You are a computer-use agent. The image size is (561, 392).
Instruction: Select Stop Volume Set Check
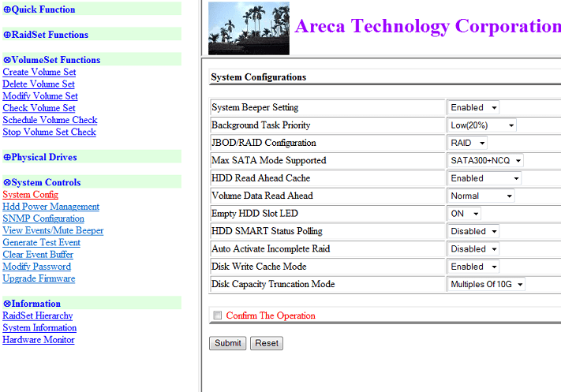[x=50, y=132]
